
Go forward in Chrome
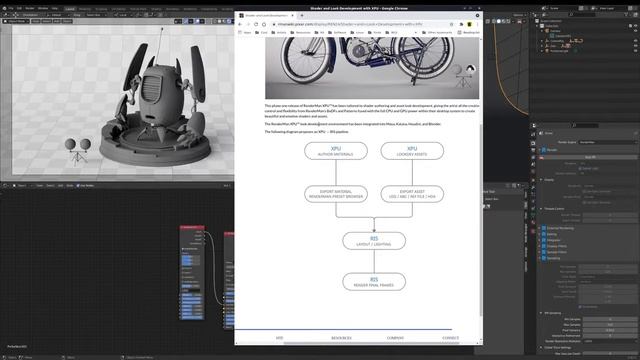coord(248,24)
